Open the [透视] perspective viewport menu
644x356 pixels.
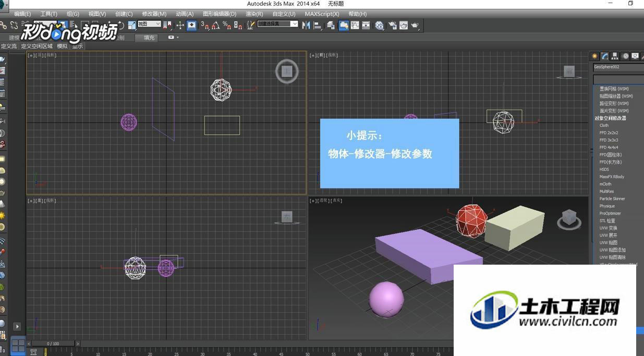pos(324,200)
